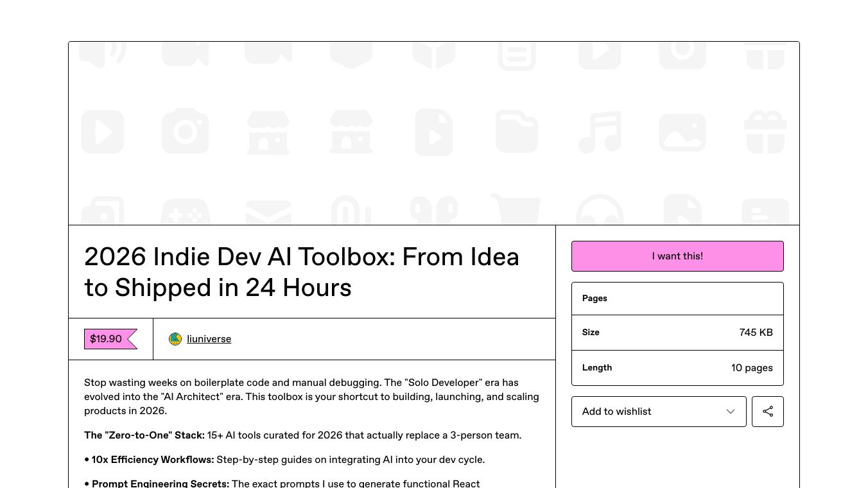868x488 pixels.
Task: Click the music note icon in the cover banner
Action: (599, 132)
